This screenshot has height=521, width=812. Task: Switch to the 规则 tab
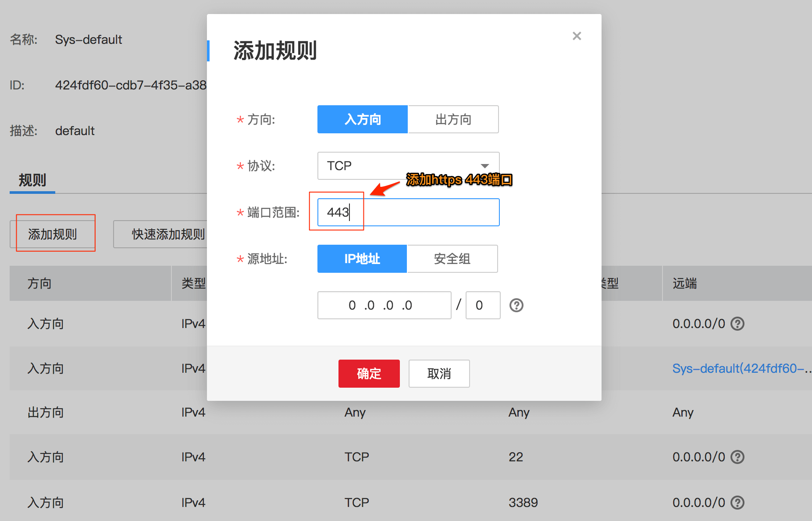(x=32, y=180)
